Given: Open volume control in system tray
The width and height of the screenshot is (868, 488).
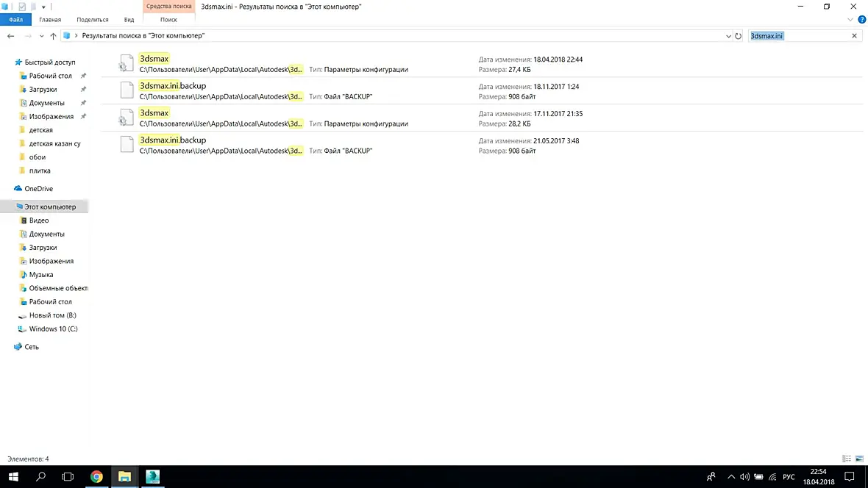Looking at the screenshot, I should [744, 476].
